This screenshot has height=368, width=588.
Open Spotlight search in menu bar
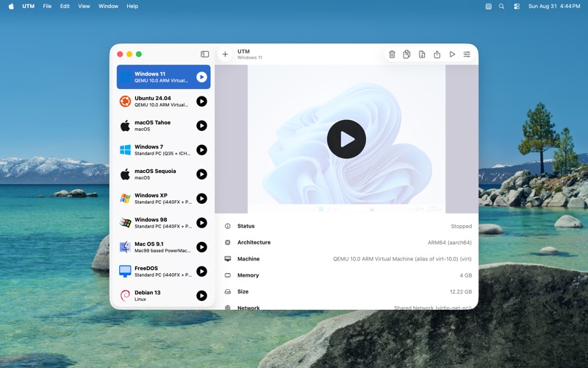pyautogui.click(x=501, y=6)
